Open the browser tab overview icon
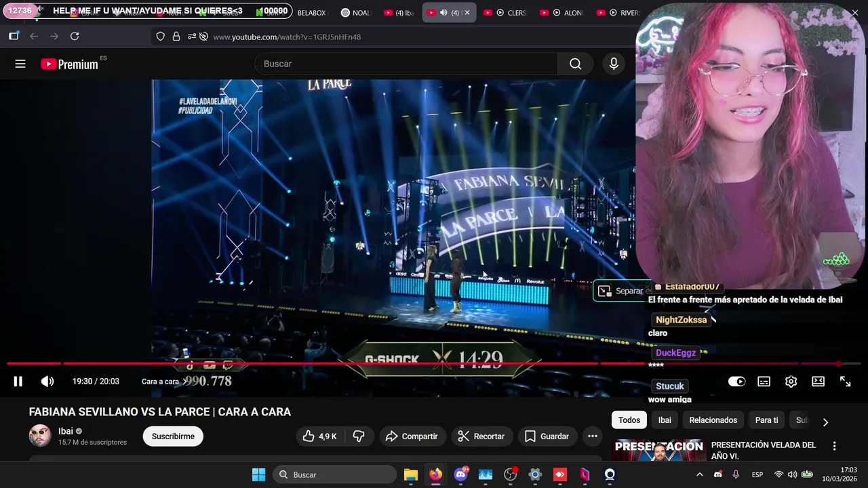 (14, 37)
